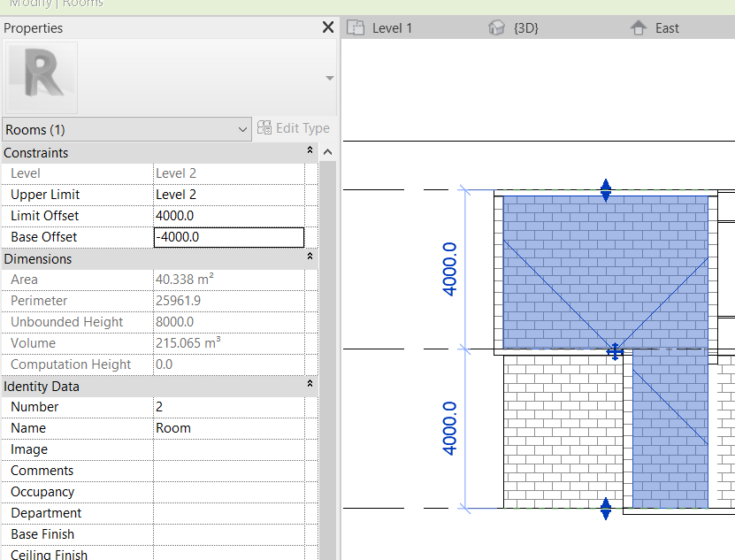This screenshot has width=735, height=560.
Task: Click the Upper Limit value Level 2
Action: pyautogui.click(x=229, y=195)
